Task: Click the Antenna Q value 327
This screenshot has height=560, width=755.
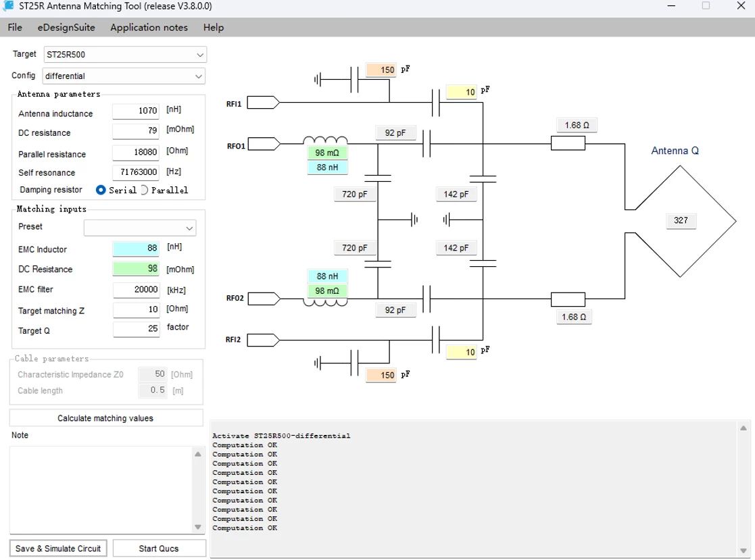Action: [x=681, y=220]
